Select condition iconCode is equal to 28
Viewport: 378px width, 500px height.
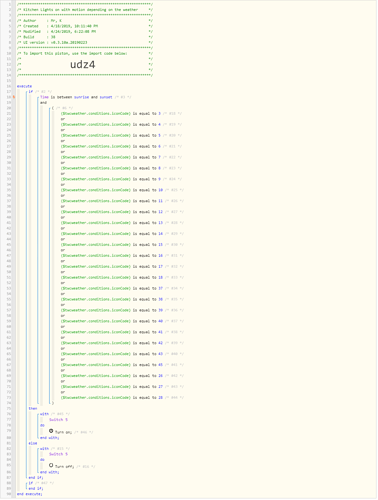(112, 398)
